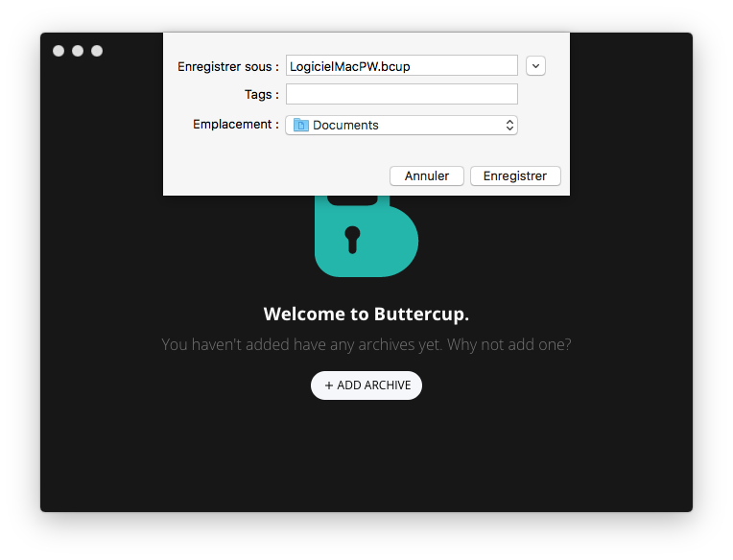Focus the Tags input field
Image resolution: width=733 pixels, height=560 pixels.
[x=402, y=94]
